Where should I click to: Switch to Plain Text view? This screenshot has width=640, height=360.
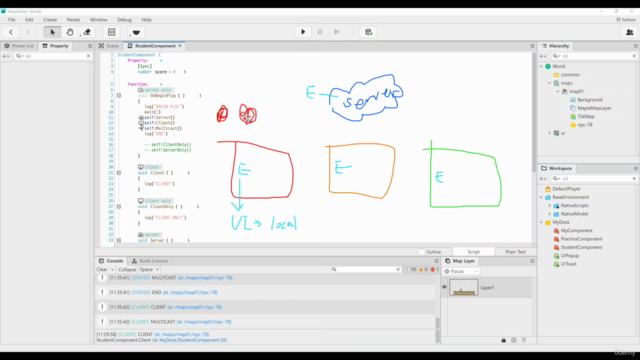pyautogui.click(x=515, y=252)
